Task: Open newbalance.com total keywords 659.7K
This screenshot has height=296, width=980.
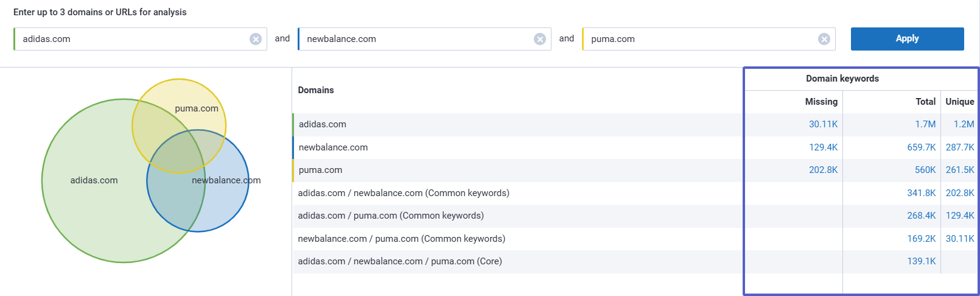Action: point(922,147)
